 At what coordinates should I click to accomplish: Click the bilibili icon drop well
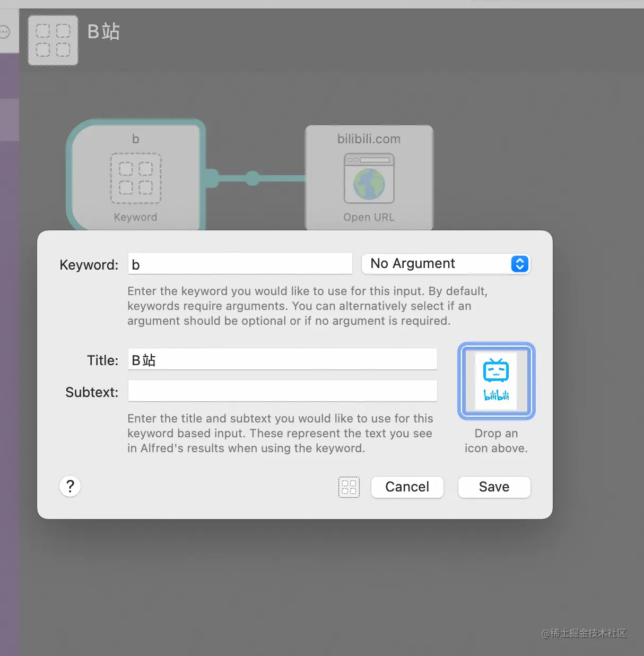496,381
